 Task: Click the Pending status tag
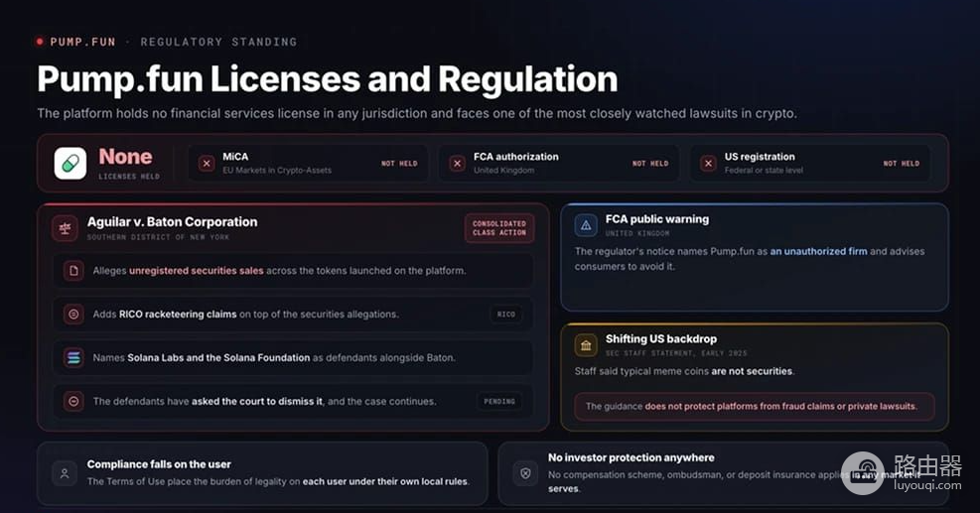tap(499, 401)
